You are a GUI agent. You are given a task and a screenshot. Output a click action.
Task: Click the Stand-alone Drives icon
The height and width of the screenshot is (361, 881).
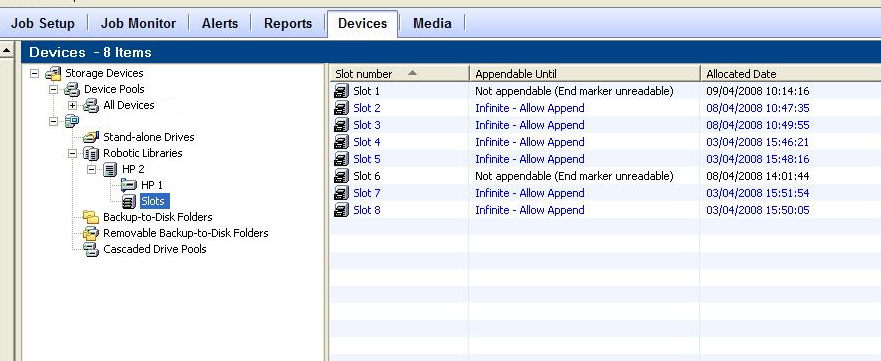(x=91, y=137)
